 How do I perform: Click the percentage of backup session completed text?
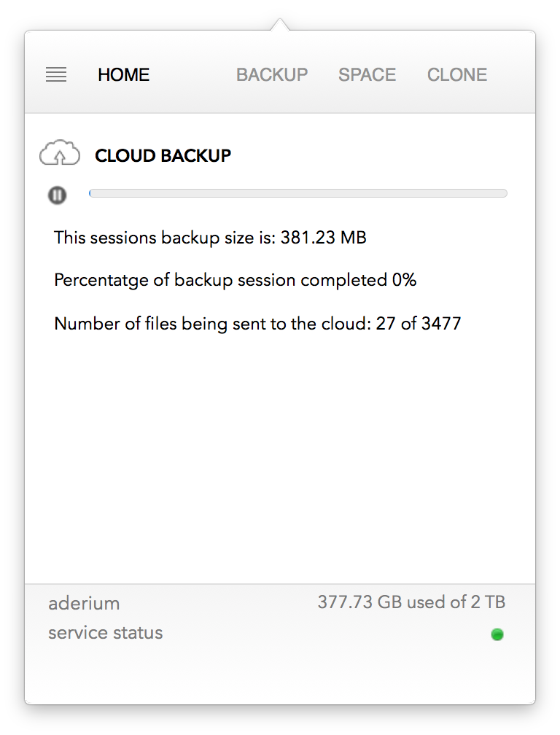click(x=235, y=280)
